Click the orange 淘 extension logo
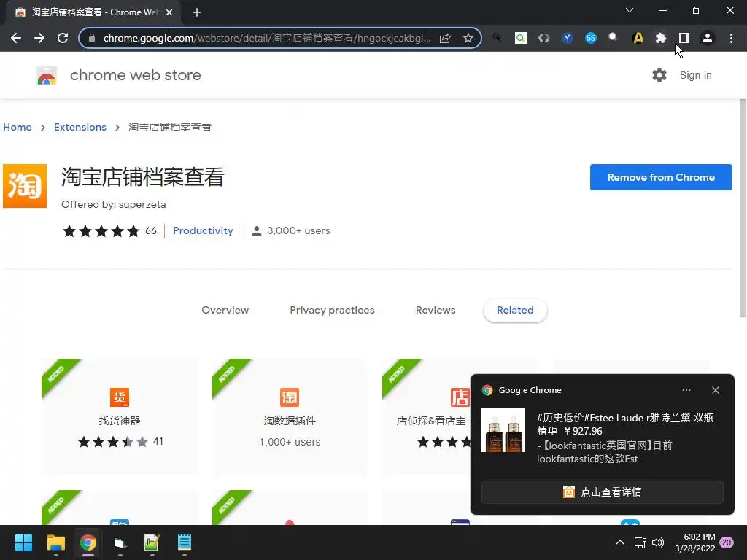 [25, 186]
